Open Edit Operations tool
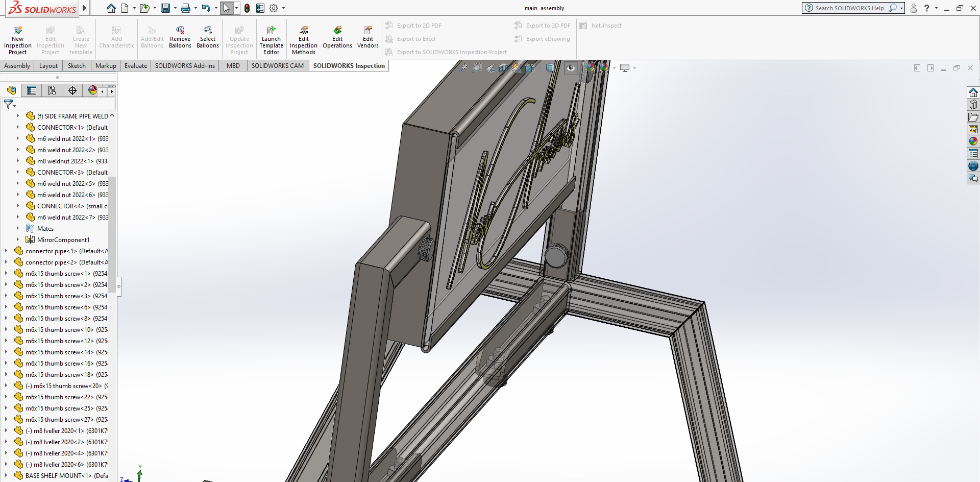Screen dimensions: 980x482 point(337,38)
